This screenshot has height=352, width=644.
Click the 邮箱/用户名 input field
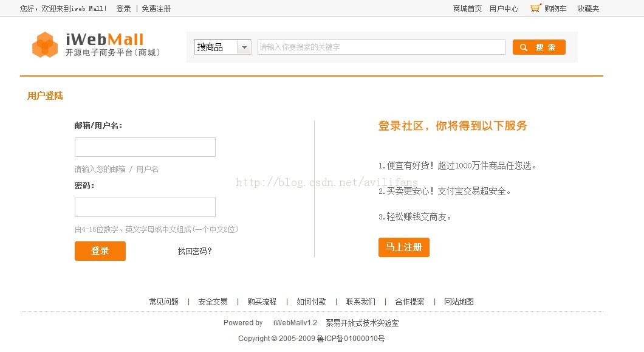[145, 147]
